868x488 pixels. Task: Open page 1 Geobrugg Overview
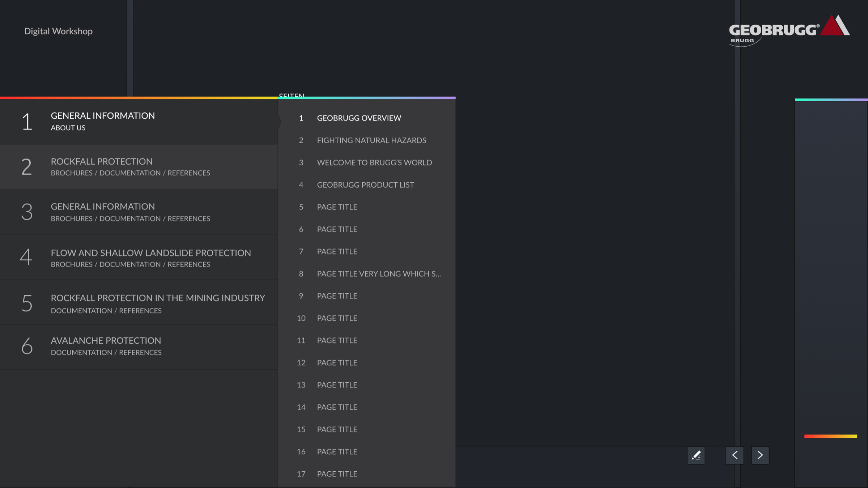click(366, 118)
